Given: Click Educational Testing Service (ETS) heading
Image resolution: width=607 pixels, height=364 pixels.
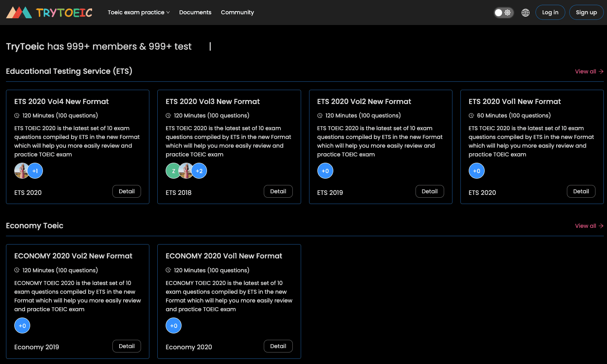Looking at the screenshot, I should coord(69,71).
